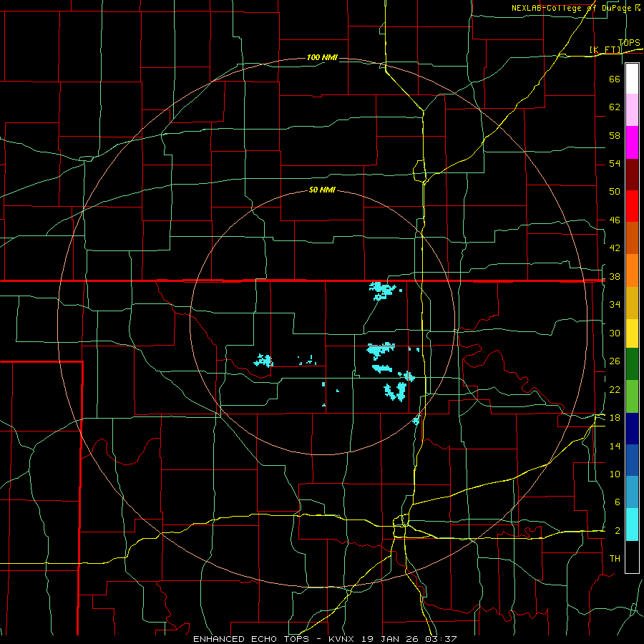Click the legend value "54"
This screenshot has width=644, height=644.
(x=615, y=163)
